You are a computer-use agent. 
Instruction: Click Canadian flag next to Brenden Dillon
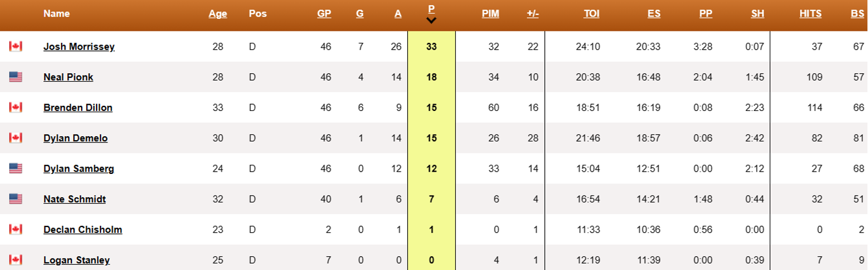tap(15, 107)
